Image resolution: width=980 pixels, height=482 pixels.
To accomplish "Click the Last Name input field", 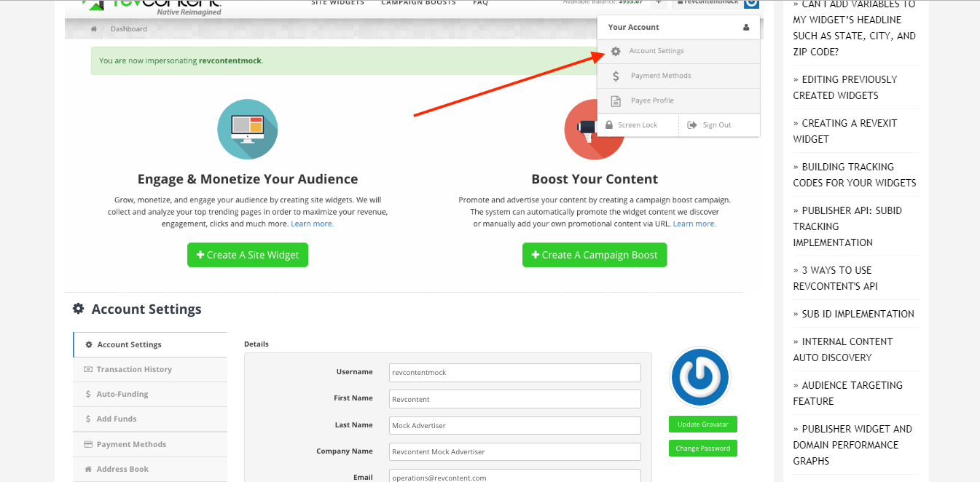I will tap(514, 425).
